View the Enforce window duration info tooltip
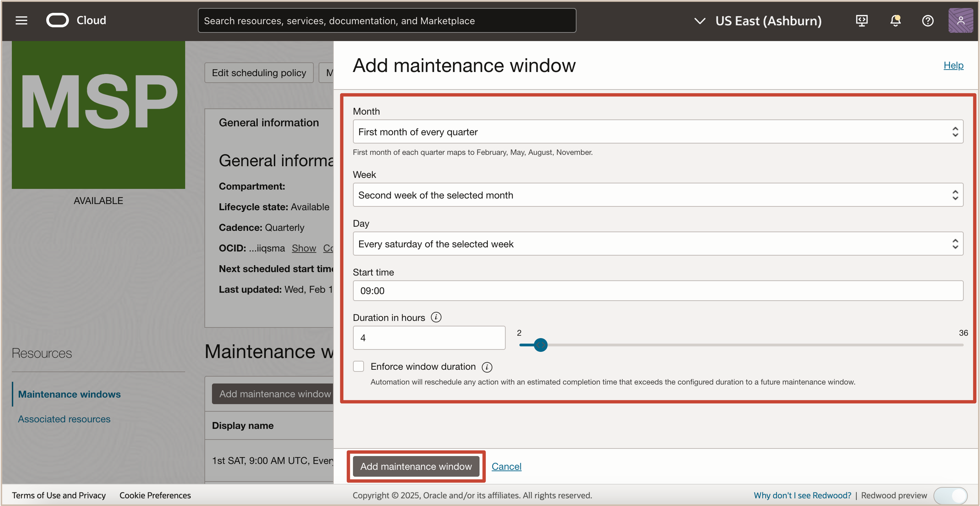 coord(487,367)
